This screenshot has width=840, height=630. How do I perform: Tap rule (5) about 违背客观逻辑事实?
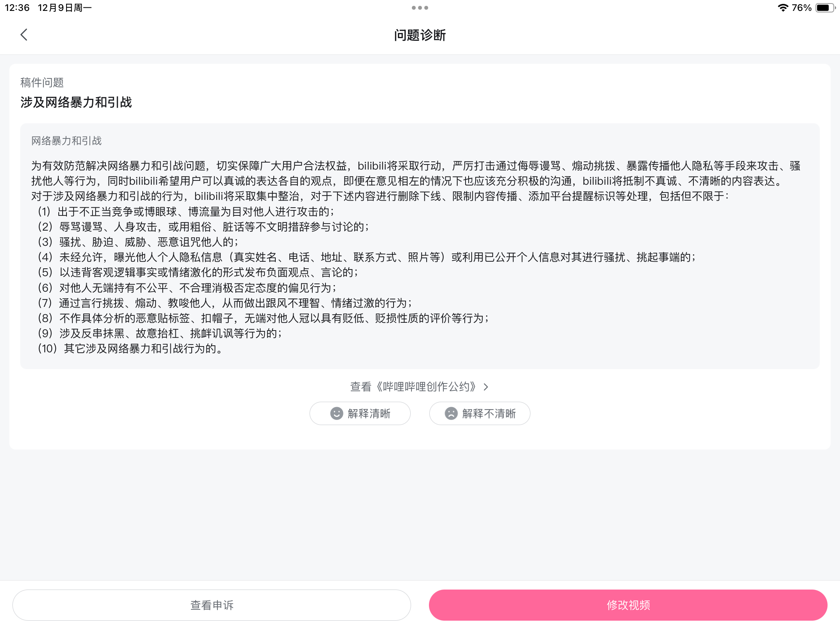(x=198, y=272)
